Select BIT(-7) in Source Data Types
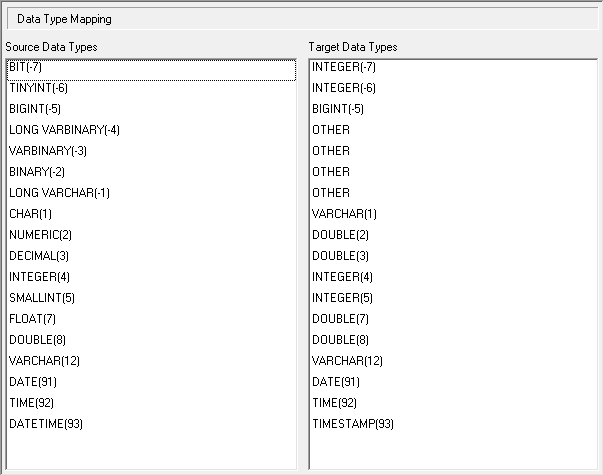 click(x=26, y=67)
